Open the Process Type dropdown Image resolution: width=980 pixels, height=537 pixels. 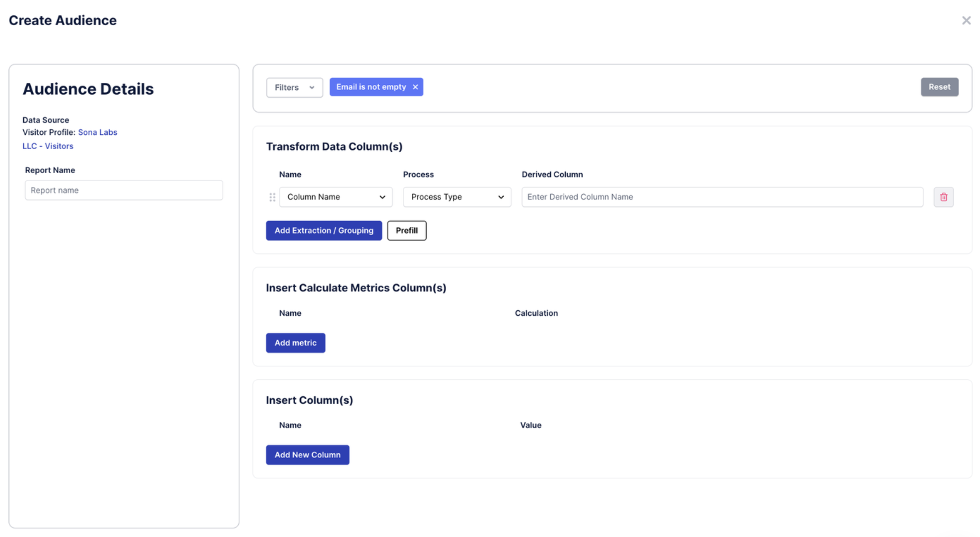tap(456, 197)
